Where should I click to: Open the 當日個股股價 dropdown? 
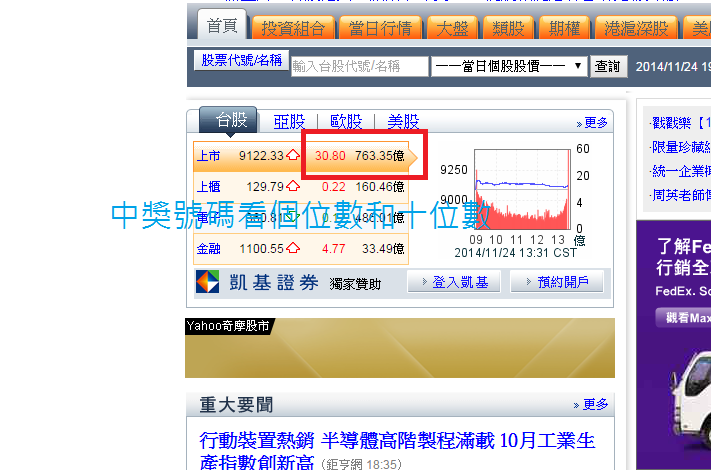click(x=508, y=67)
